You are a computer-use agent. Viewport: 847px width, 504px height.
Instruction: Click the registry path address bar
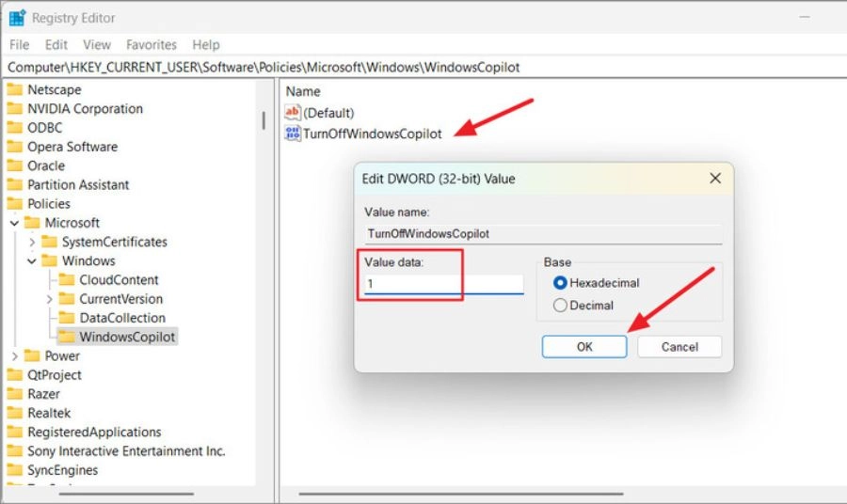(x=423, y=68)
